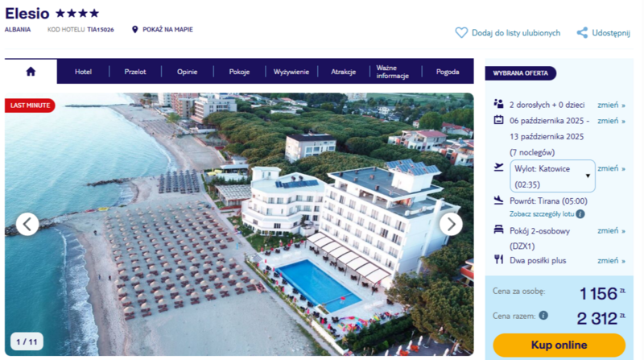
Task: Switch to the Przelot tab
Action: [x=135, y=72]
